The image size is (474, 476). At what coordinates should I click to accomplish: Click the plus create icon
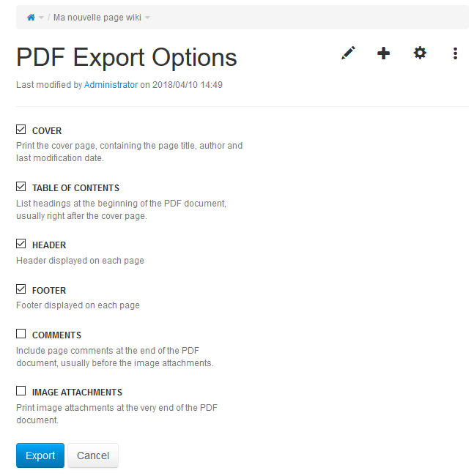pyautogui.click(x=383, y=53)
